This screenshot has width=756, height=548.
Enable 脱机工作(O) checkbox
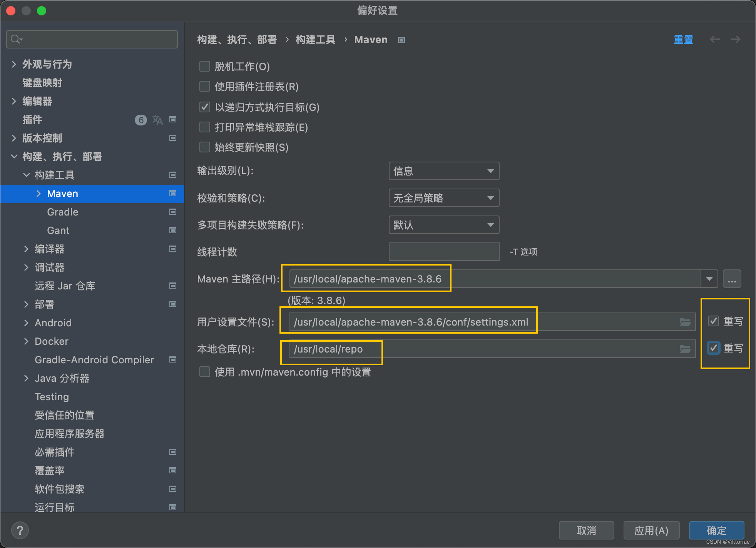point(205,66)
